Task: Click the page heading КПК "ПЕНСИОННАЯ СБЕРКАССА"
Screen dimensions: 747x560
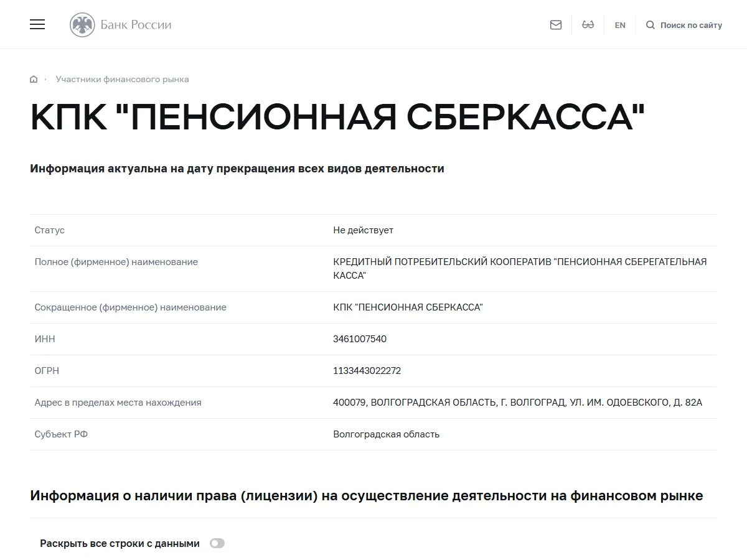Action: (338, 117)
